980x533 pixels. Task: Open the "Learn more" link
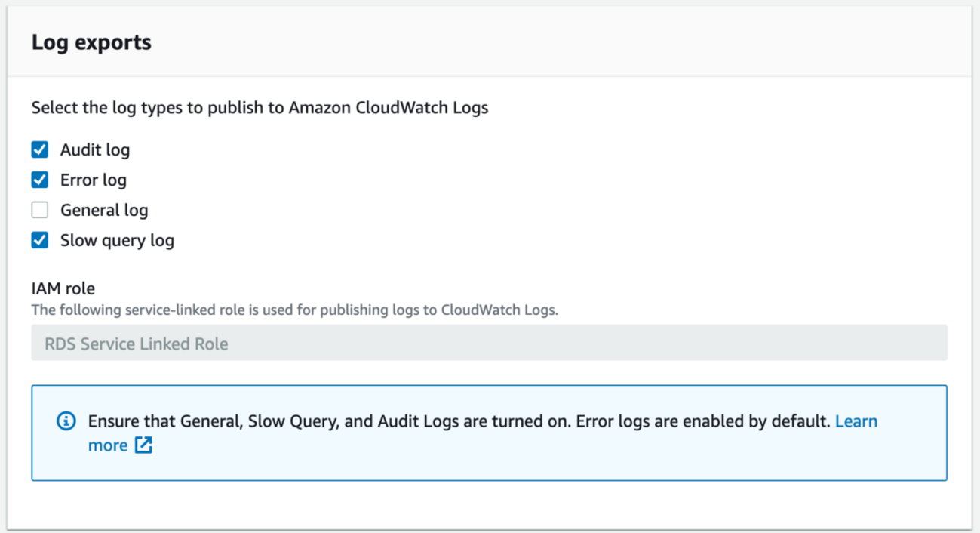click(856, 421)
